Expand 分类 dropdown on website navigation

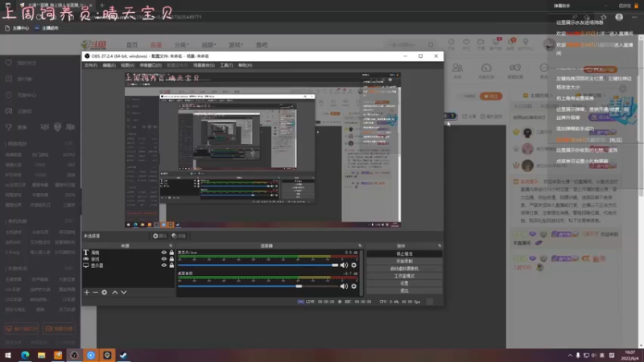point(182,45)
